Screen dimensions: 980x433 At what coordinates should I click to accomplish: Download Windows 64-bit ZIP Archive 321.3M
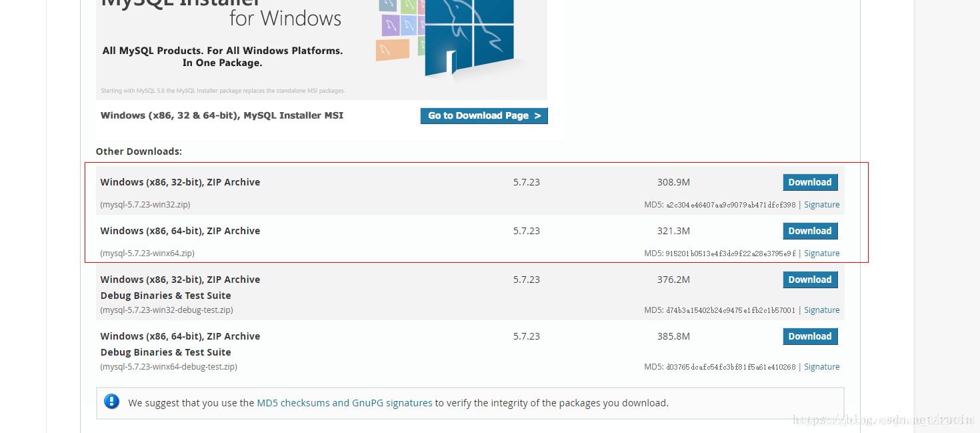[810, 231]
